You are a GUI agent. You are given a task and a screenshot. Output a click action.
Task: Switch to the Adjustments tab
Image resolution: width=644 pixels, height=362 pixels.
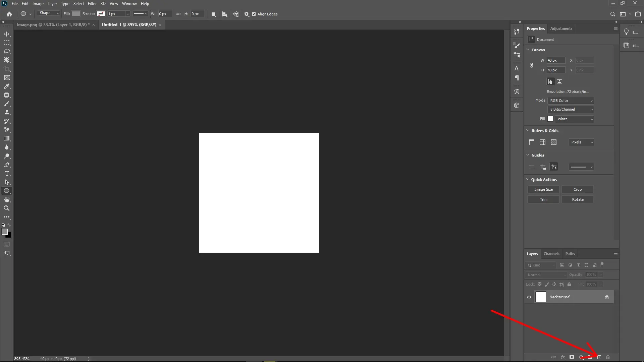[561, 28]
